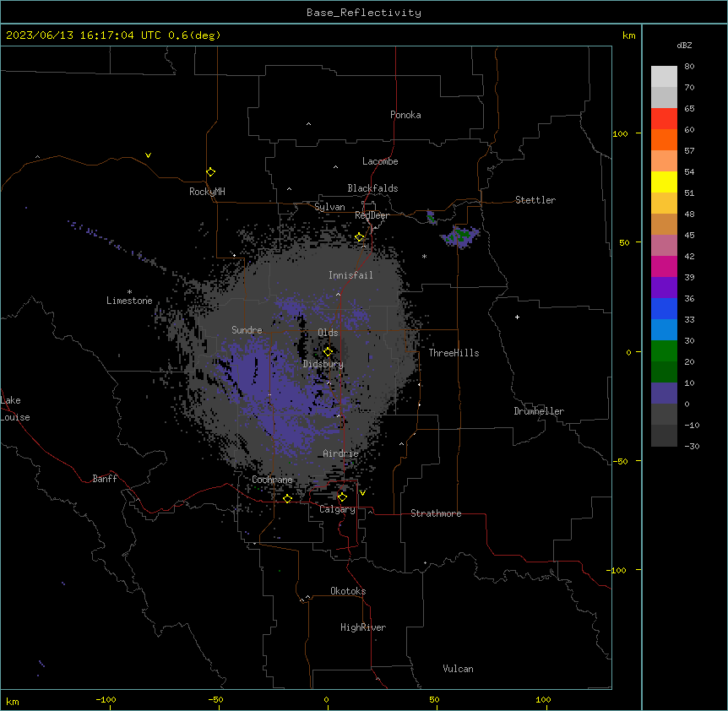Click the Strathmore city label
This screenshot has width=728, height=711.
point(436,513)
